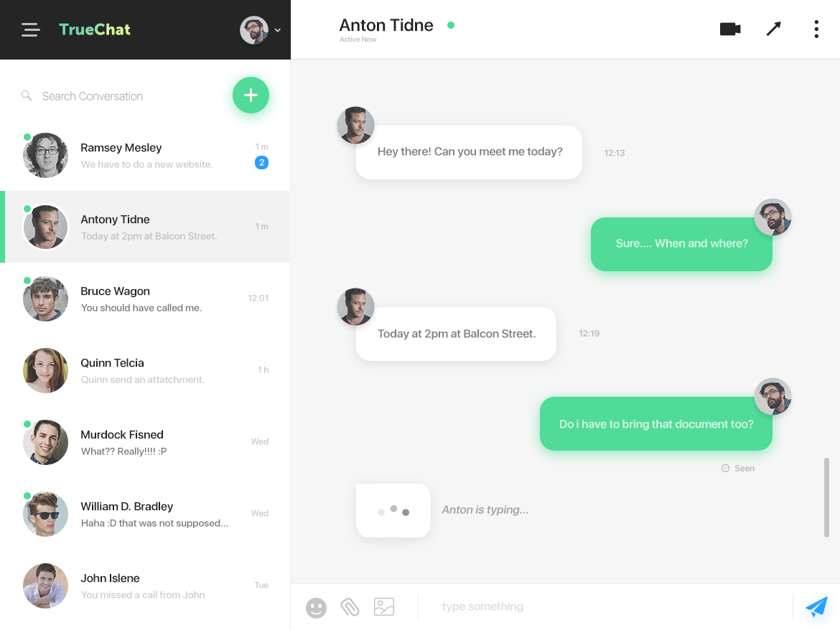
Task: Focus the type something message box
Action: 605,606
